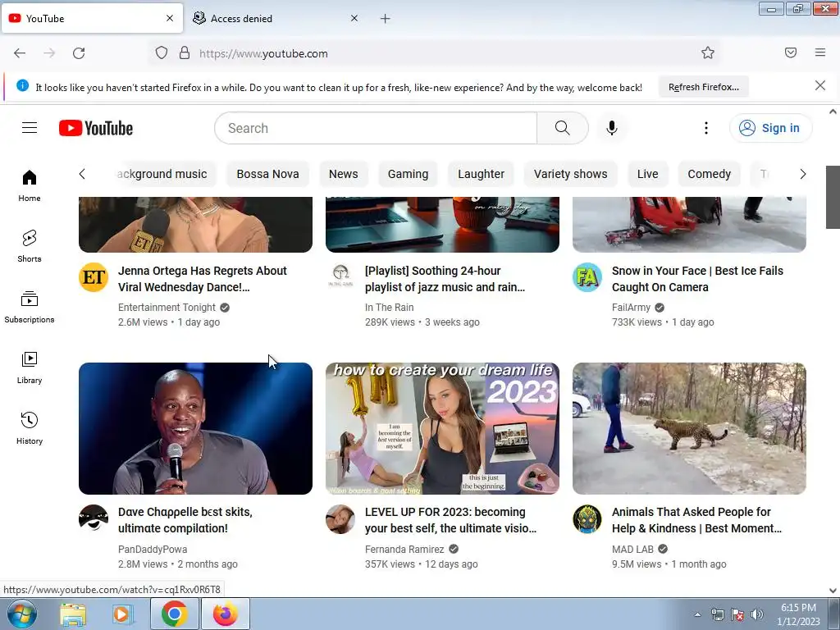Select the YouTube browser tab
Viewport: 840px width, 630px height.
pos(92,19)
